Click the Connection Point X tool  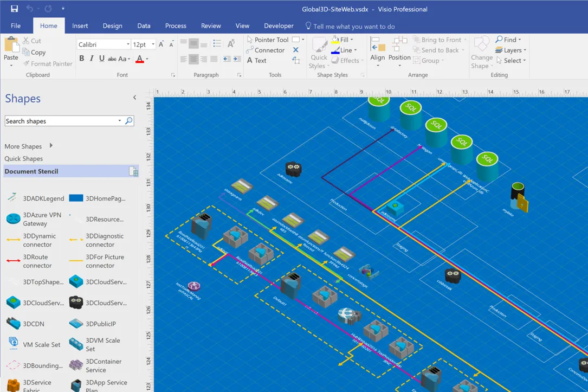tap(296, 50)
